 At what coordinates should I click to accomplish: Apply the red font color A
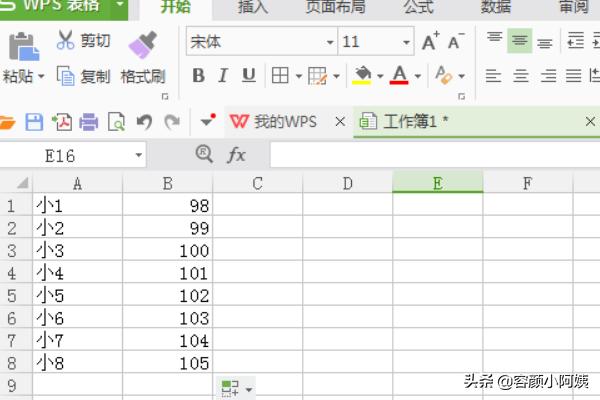click(399, 75)
